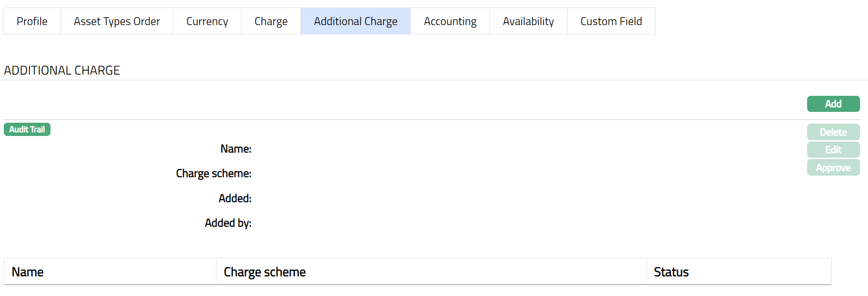This screenshot has height=296, width=868.
Task: Sort by the Name column header
Action: click(x=27, y=272)
